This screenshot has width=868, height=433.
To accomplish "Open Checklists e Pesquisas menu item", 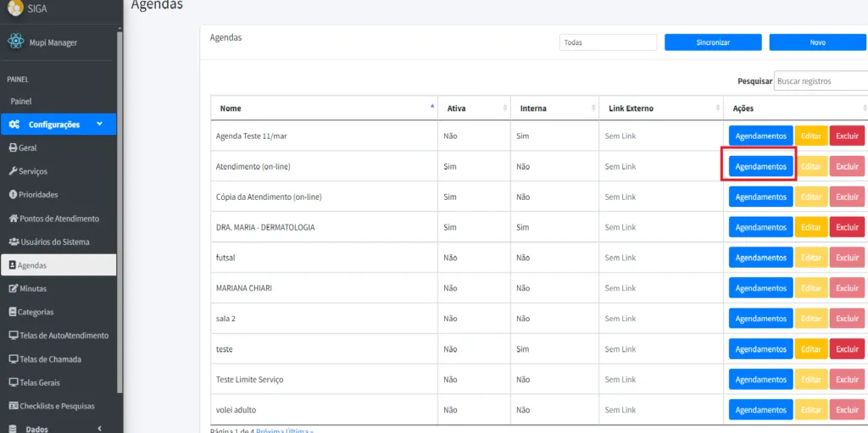I will tap(56, 406).
